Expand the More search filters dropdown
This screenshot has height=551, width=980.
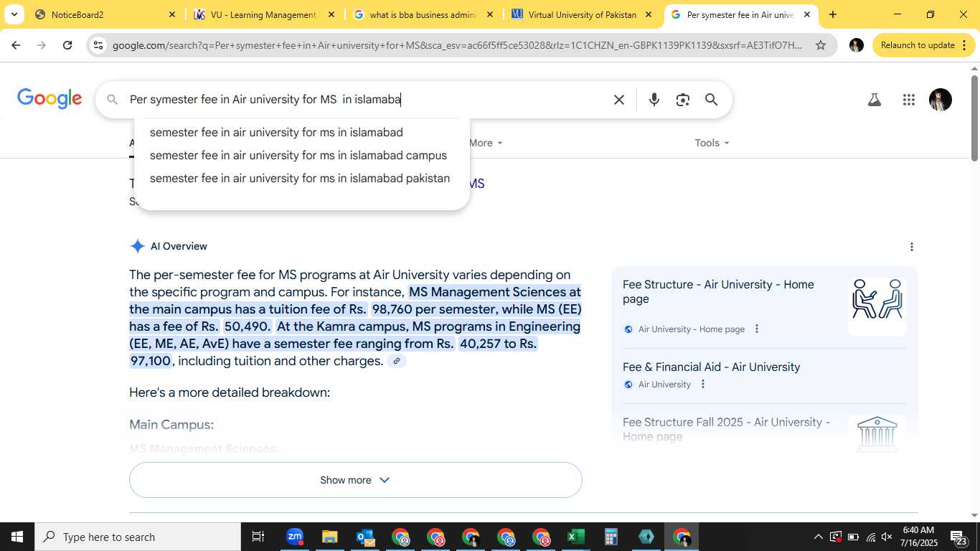click(x=486, y=143)
